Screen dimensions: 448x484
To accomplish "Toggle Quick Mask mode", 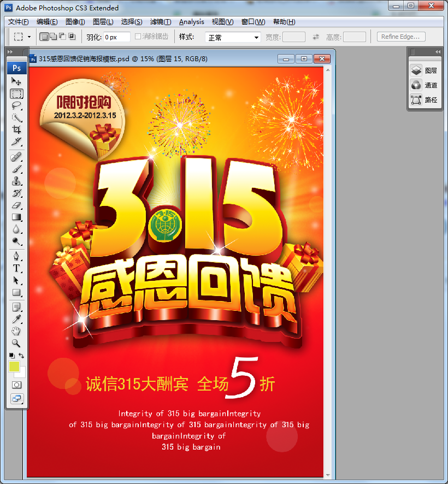I will pos(17,385).
